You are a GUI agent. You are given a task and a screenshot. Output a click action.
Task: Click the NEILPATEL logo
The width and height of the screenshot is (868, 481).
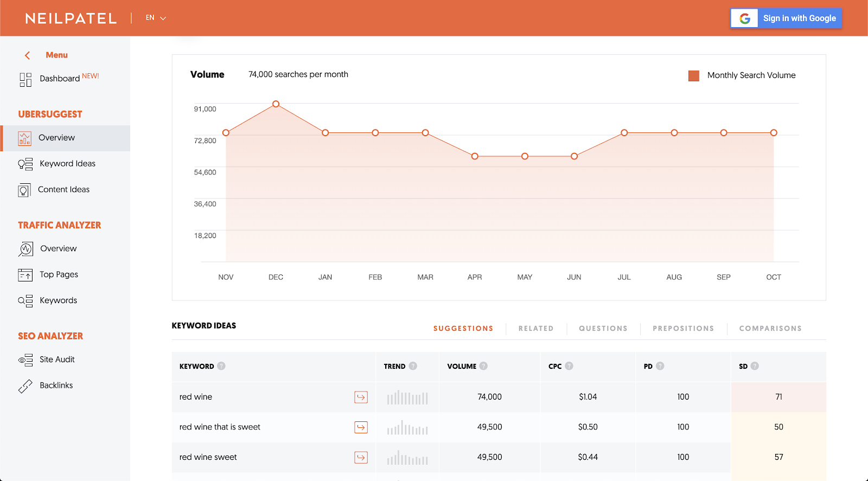point(71,18)
